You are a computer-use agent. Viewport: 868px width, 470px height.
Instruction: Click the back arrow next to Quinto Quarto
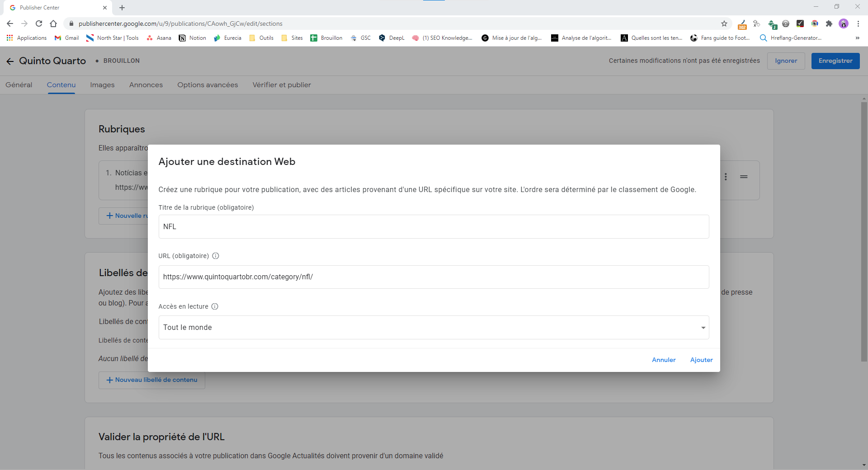(x=10, y=61)
